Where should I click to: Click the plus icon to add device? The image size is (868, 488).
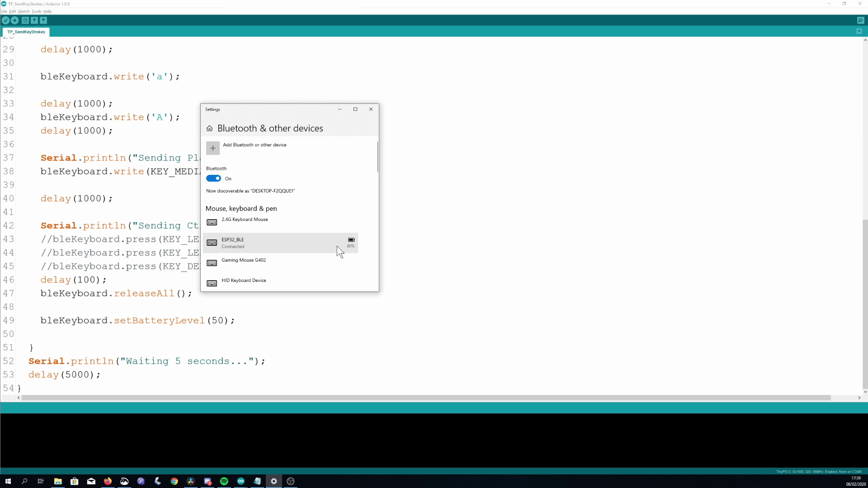click(213, 148)
